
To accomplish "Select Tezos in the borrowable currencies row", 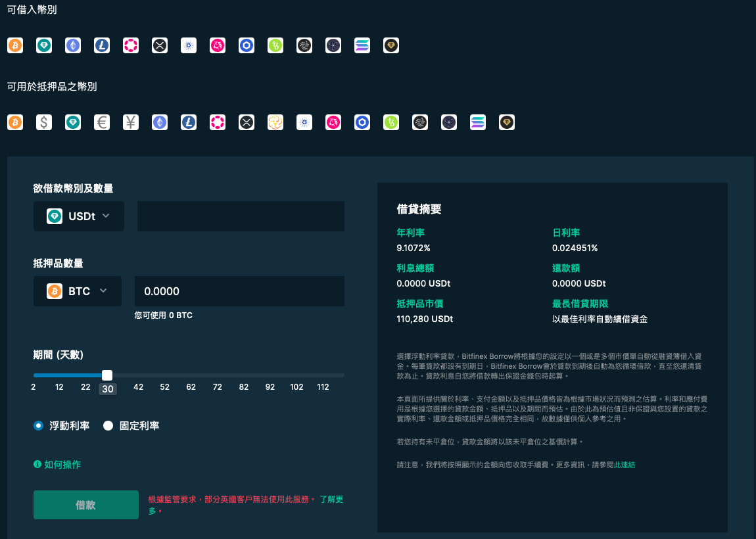I will (275, 45).
